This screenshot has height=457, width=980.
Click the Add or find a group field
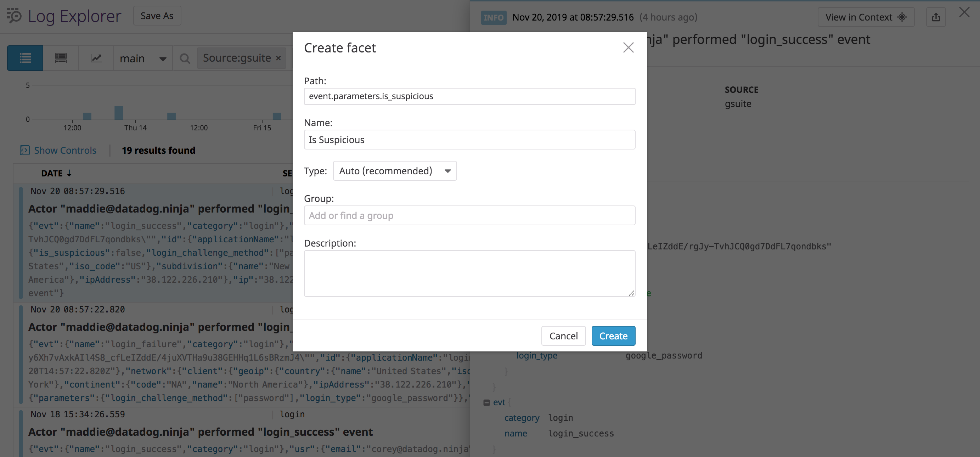click(x=469, y=215)
